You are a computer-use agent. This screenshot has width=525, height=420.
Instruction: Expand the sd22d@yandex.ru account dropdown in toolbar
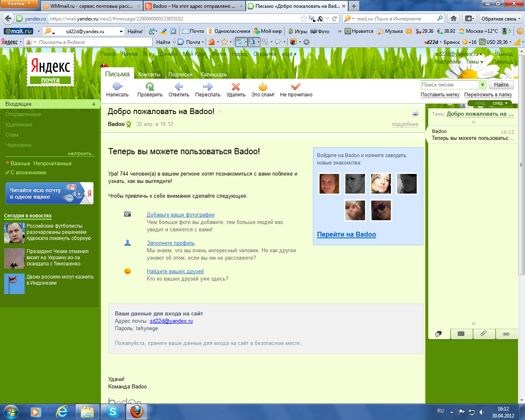(121, 31)
